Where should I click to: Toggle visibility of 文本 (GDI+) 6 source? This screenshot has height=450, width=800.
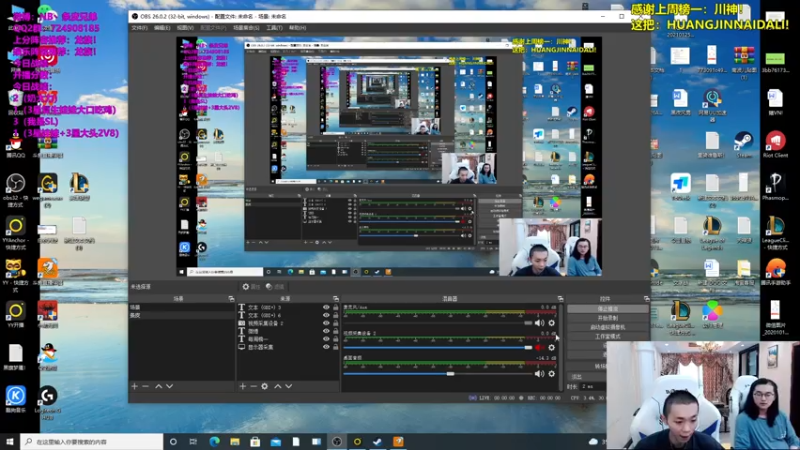[x=326, y=315]
